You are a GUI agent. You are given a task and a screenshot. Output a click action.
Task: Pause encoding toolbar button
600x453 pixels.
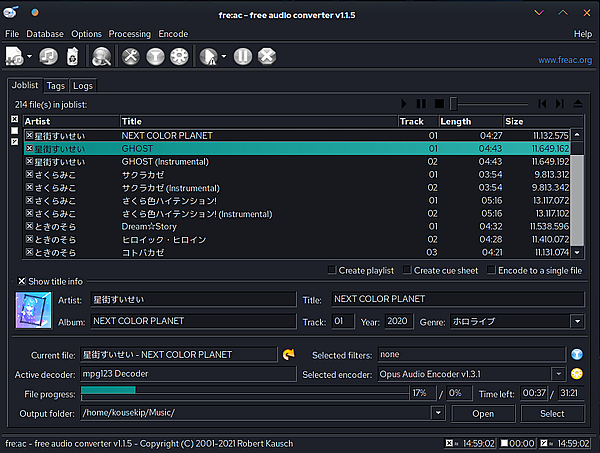point(243,56)
